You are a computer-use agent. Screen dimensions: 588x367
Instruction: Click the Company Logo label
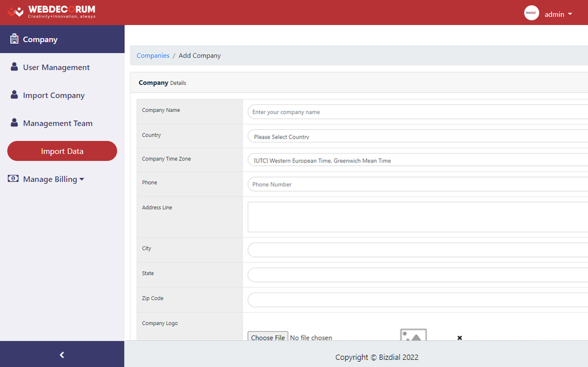tap(160, 323)
